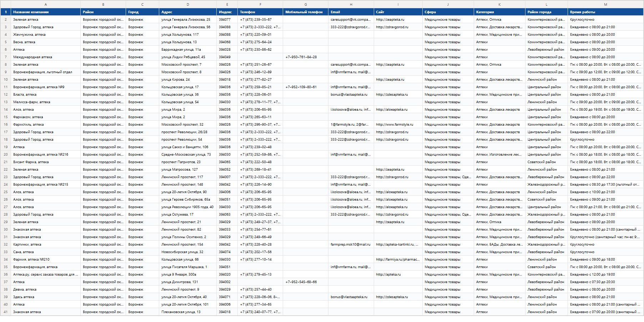Click email cell 'farmprep.msk10@mail.ru'
Image resolution: width=644 pixels, height=322 pixels.
351,245
